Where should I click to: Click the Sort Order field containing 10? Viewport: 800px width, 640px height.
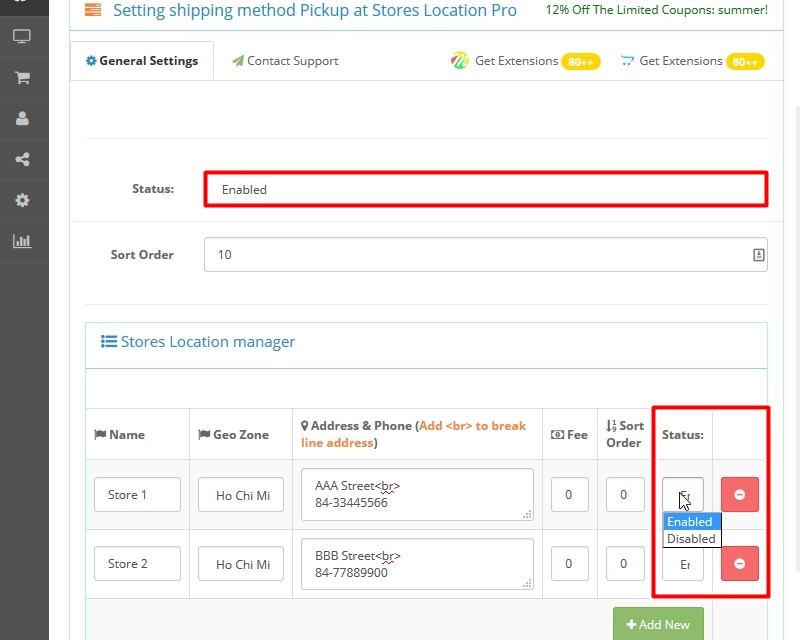475,255
